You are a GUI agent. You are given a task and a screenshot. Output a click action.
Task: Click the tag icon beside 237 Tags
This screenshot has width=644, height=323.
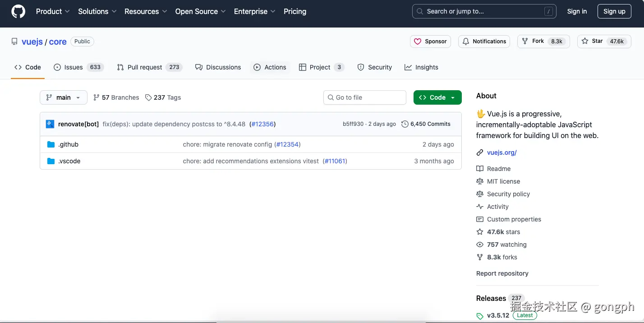tap(148, 97)
